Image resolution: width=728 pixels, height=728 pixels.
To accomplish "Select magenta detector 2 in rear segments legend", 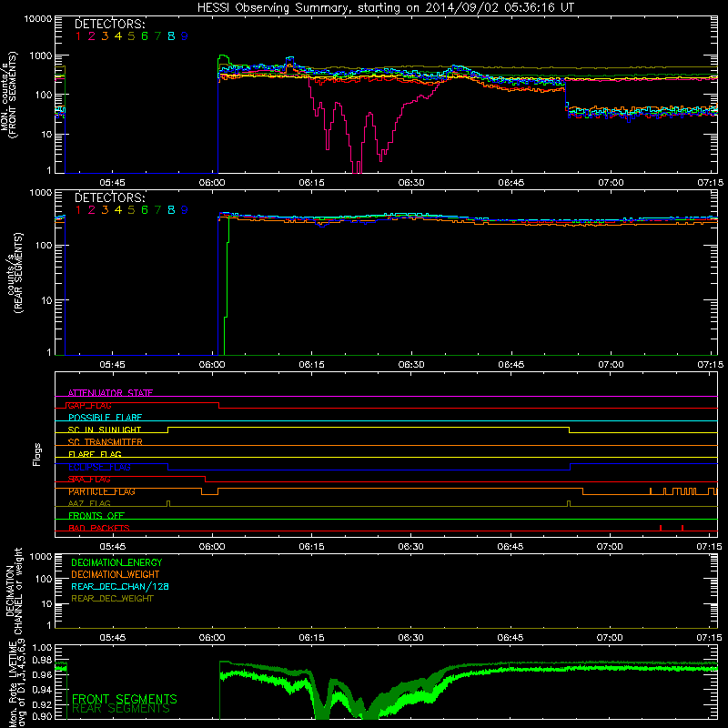I will point(92,210).
